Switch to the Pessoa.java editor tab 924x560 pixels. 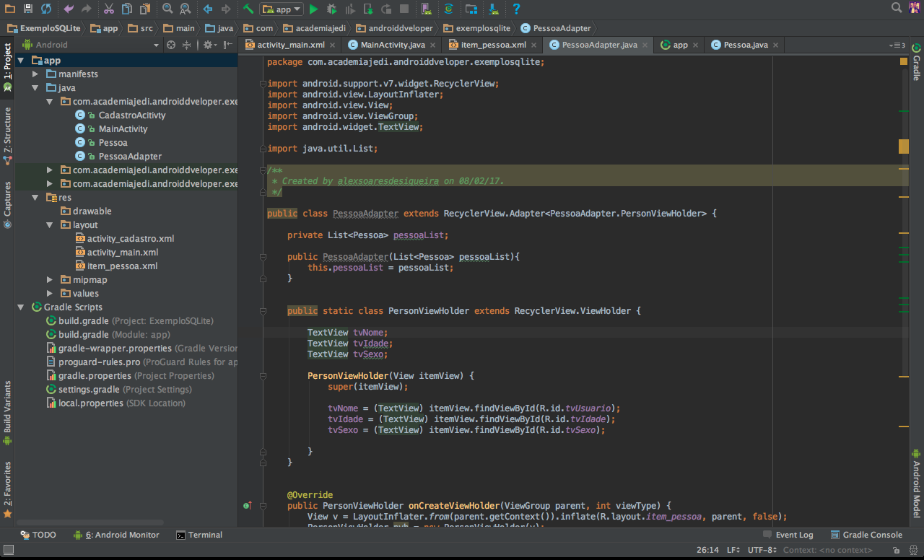(x=745, y=45)
